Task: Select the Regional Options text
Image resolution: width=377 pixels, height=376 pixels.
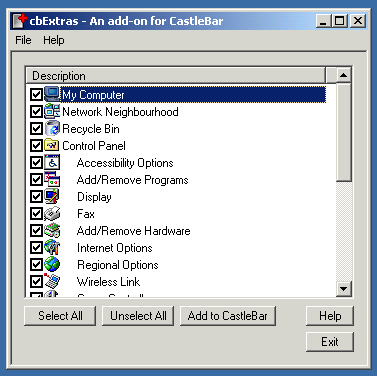Action: (118, 265)
